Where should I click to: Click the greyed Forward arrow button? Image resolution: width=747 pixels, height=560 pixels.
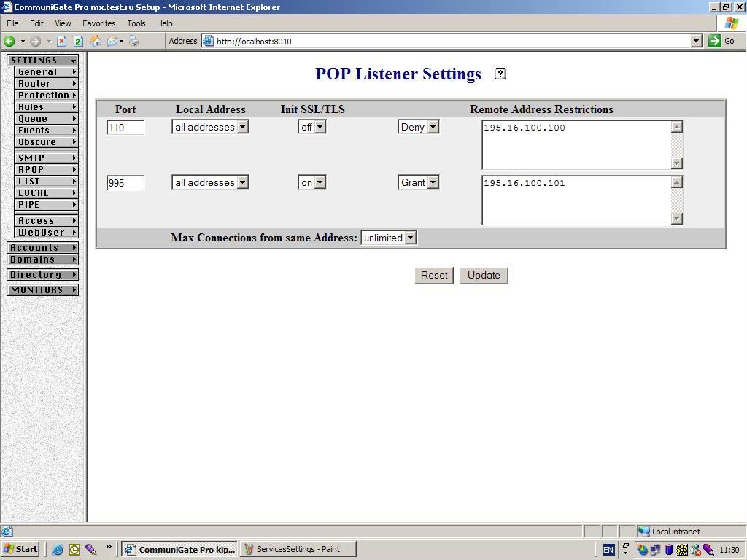(35, 42)
